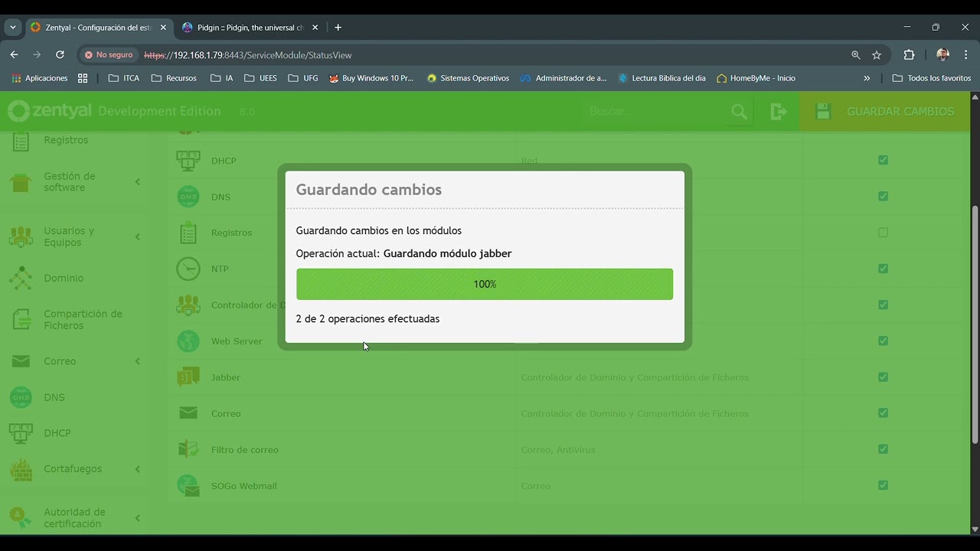This screenshot has width=980, height=551.
Task: Click the Controlador de Dominio module icon
Action: point(188,305)
